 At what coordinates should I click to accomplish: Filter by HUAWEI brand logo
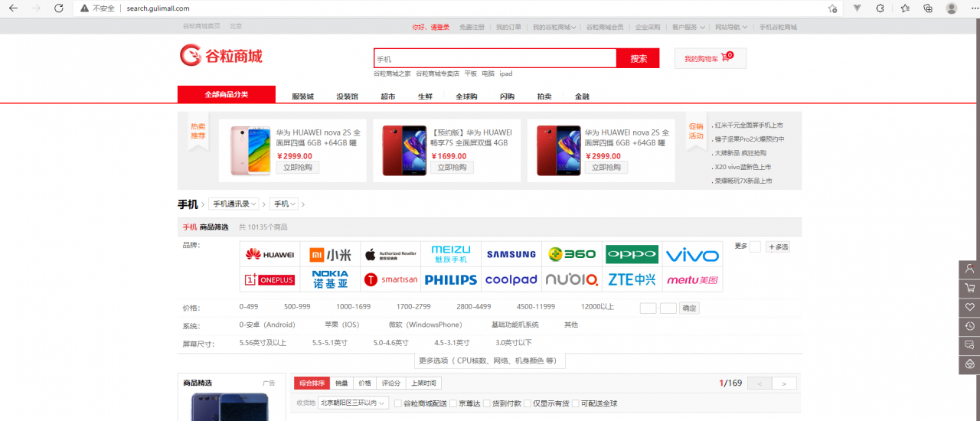[269, 255]
